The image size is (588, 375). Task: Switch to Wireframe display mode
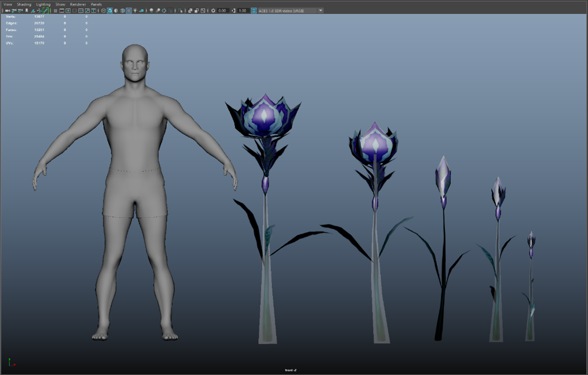pyautogui.click(x=104, y=11)
